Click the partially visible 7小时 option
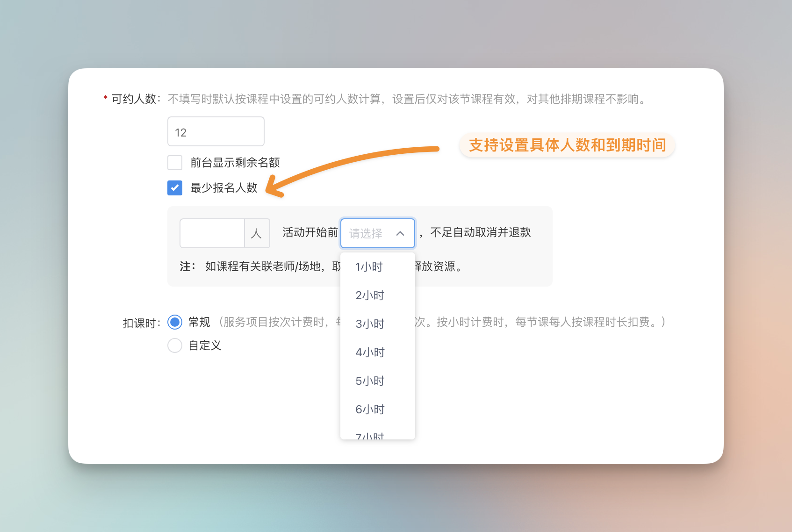792x532 pixels. pyautogui.click(x=370, y=436)
